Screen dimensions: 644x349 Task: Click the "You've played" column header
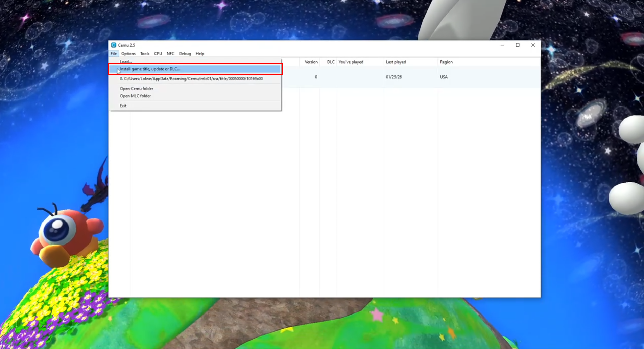351,62
